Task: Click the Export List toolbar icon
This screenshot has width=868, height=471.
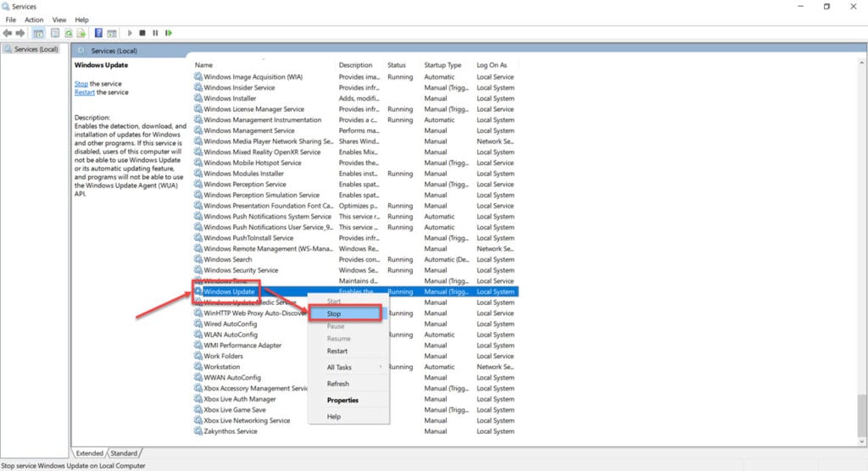Action: pyautogui.click(x=81, y=33)
